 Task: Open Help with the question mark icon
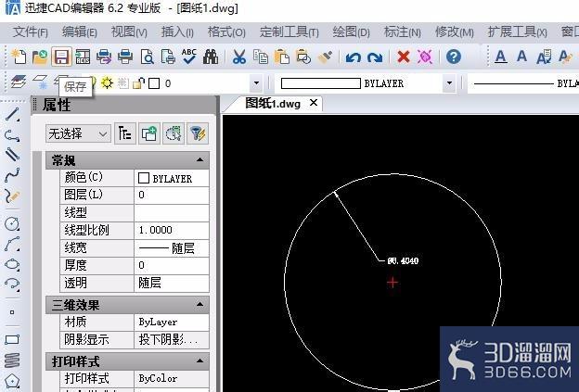[x=454, y=57]
